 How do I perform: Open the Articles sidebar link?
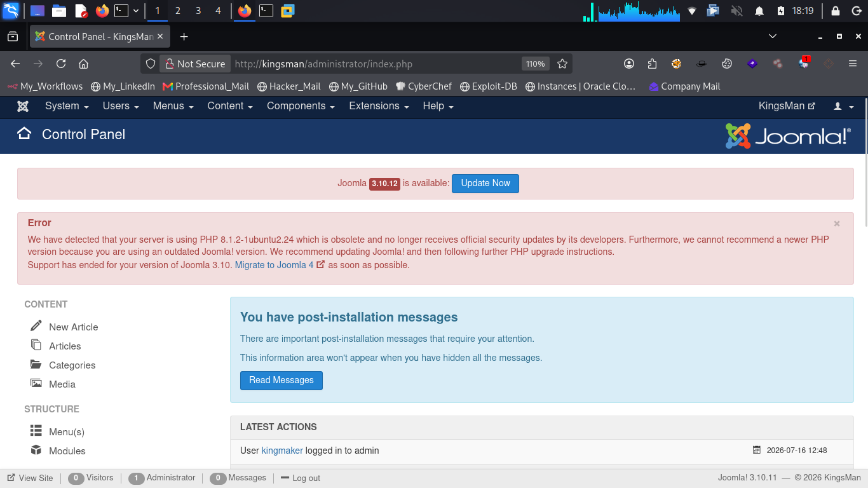click(x=65, y=346)
